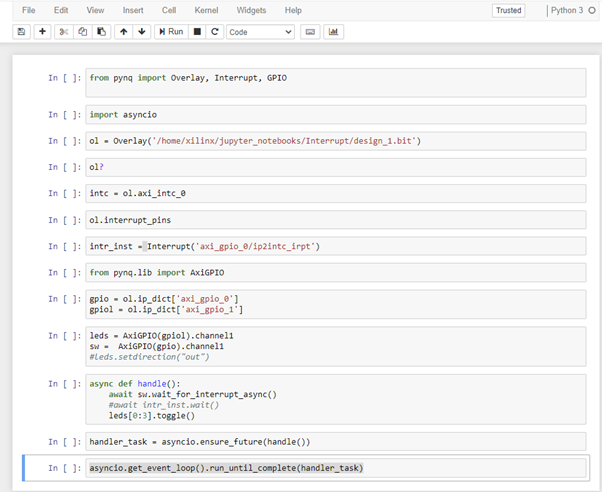
Task: Open the Edit menu
Action: pos(61,10)
